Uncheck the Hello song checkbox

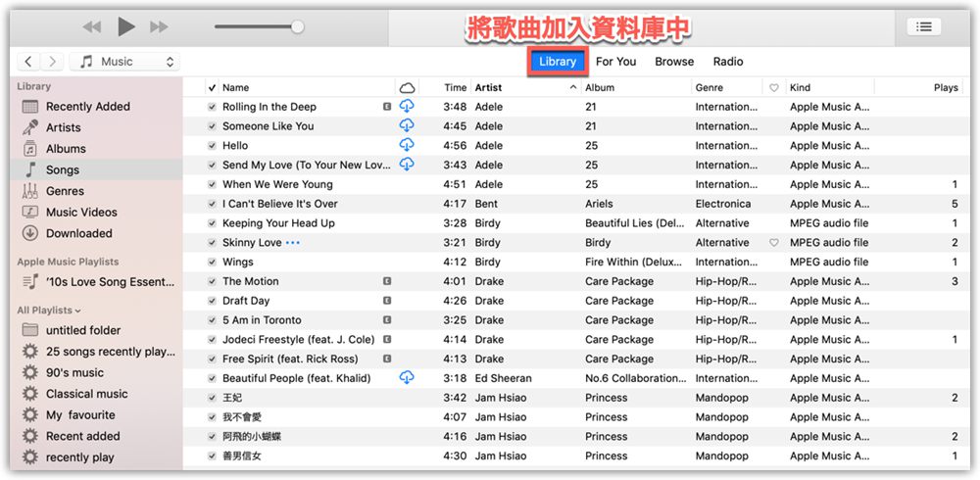pyautogui.click(x=213, y=146)
